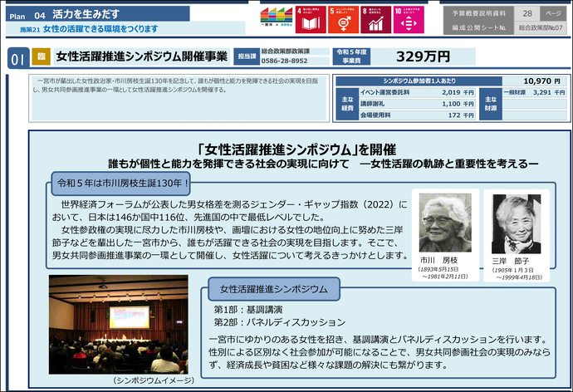573x392 pixels.
Task: Click the イベント運営委託料 row
Action: (x=417, y=92)
